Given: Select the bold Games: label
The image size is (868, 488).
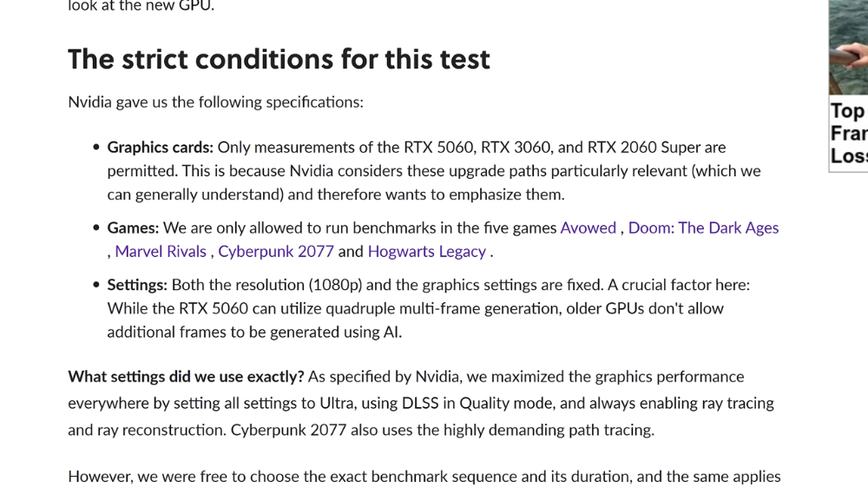Looking at the screenshot, I should (133, 228).
